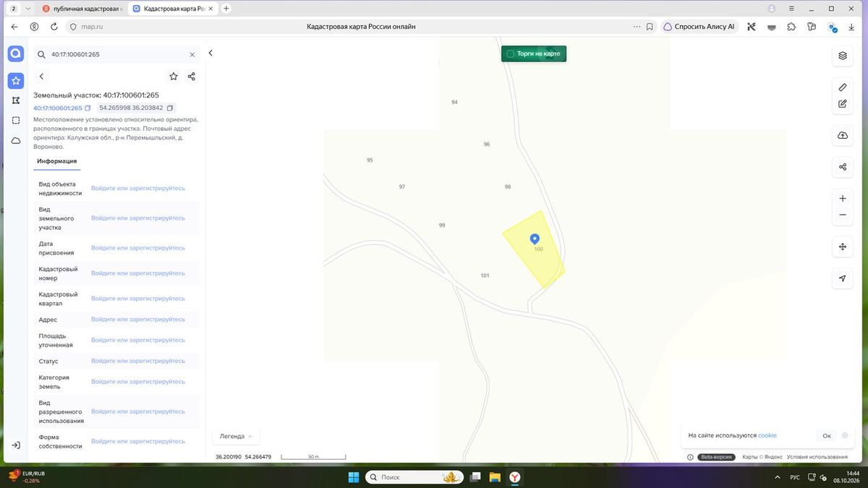Viewport: 868px width, 488px height.
Task: Open the Windows Start menu
Action: pyautogui.click(x=354, y=477)
